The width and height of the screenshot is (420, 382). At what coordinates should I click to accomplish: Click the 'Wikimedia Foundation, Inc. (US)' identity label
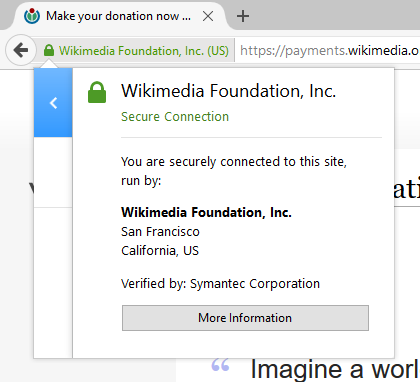click(144, 51)
